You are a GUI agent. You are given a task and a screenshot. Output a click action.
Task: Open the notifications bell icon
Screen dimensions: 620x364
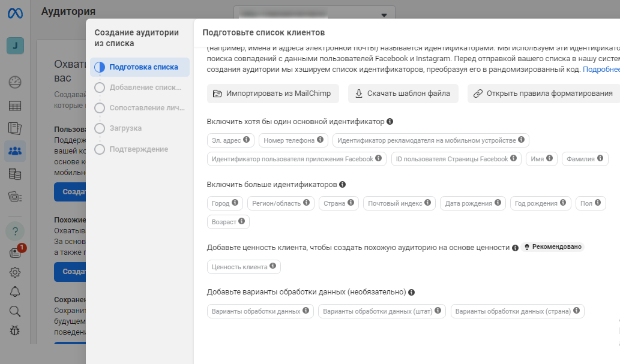point(15,291)
